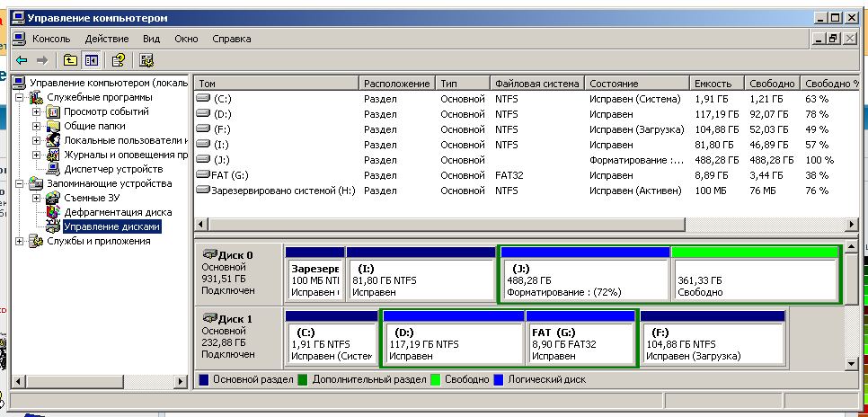This screenshot has height=417, width=868.
Task: Click the Settings toolbar icon at the right
Action: (146, 60)
